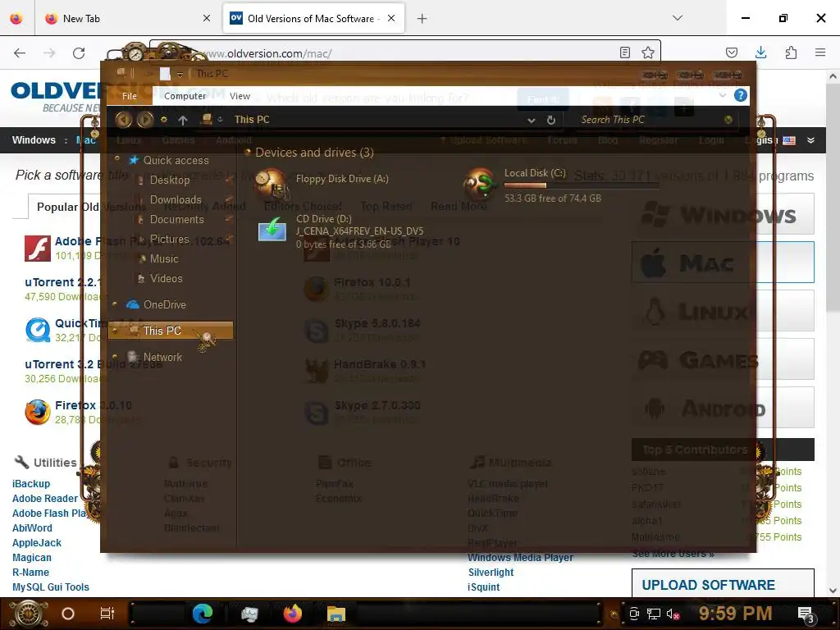Screen dimensions: 840x630
Task: Click the Adobe Flash Player icon on webpage
Action: click(38, 249)
